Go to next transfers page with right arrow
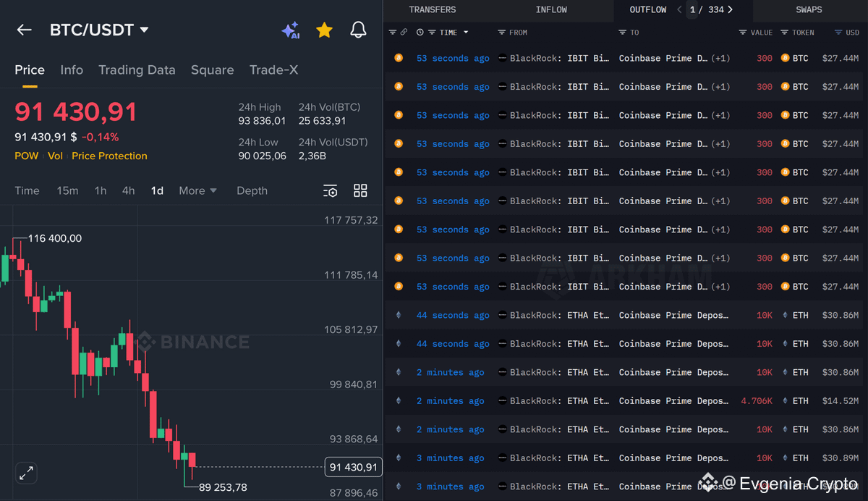 click(731, 9)
